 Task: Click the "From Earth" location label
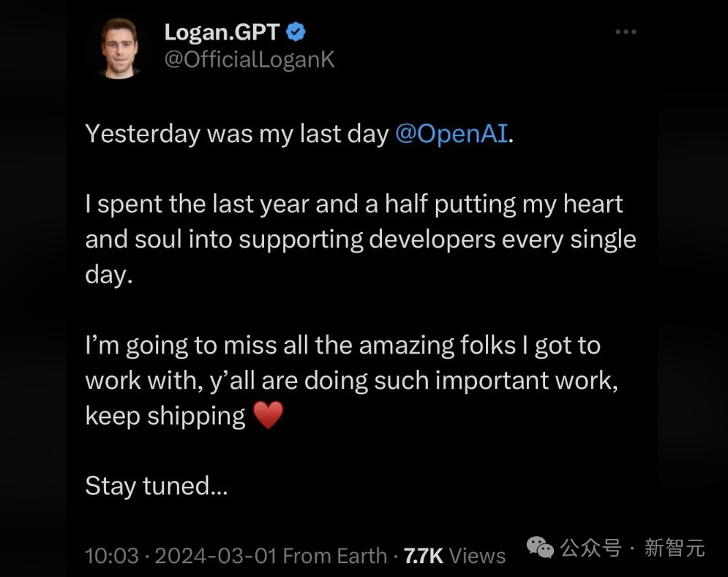[x=334, y=556]
